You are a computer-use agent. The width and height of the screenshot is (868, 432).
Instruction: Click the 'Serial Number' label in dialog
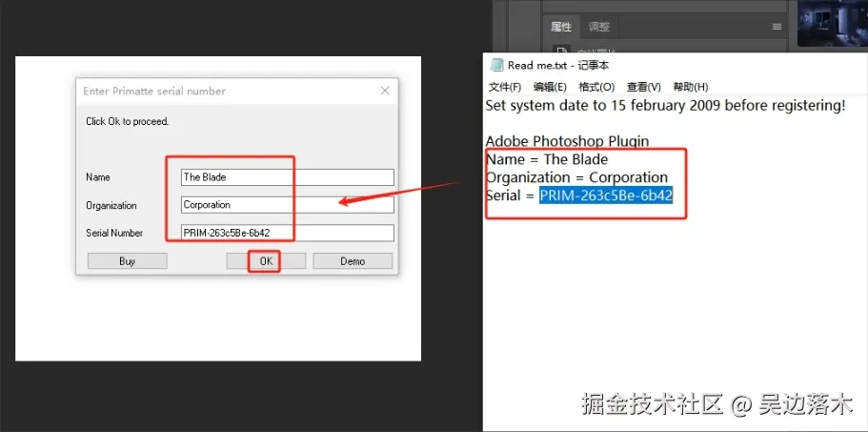(114, 234)
